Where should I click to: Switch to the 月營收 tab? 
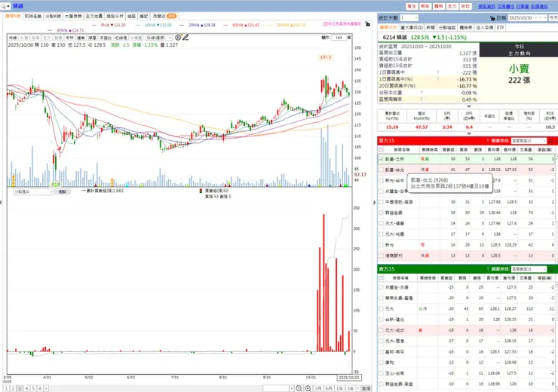pyautogui.click(x=164, y=17)
